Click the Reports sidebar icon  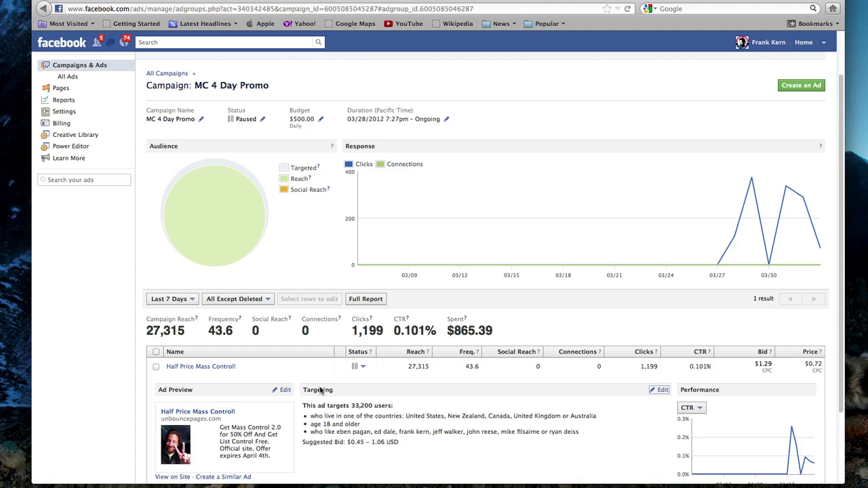[45, 100]
